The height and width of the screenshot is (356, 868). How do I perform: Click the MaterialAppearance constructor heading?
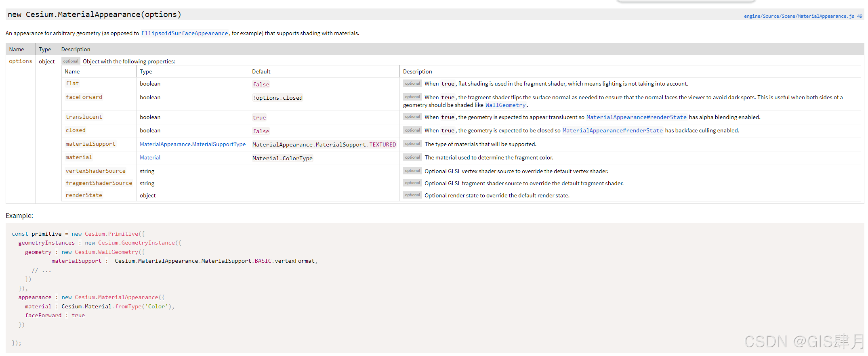[x=95, y=15]
